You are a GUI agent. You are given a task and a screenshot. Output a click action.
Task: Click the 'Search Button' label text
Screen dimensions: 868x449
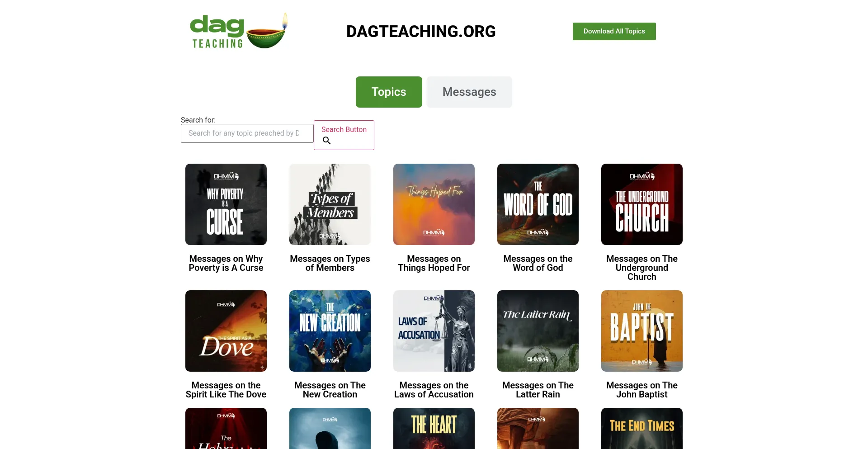click(x=344, y=129)
